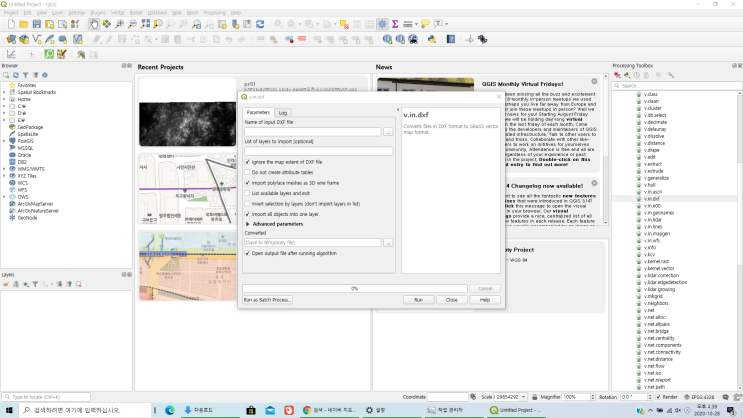743x418 pixels.
Task: Select the Pan Map hand tool
Action: pyautogui.click(x=94, y=24)
